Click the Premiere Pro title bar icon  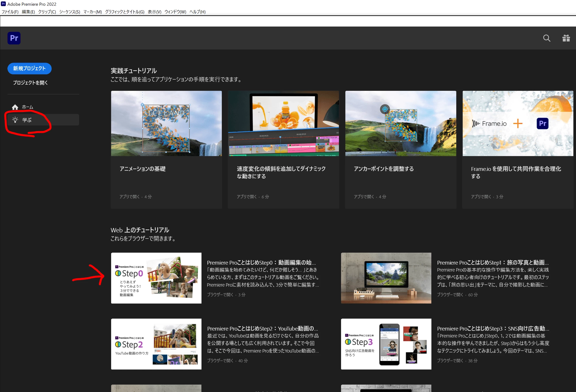[4, 4]
